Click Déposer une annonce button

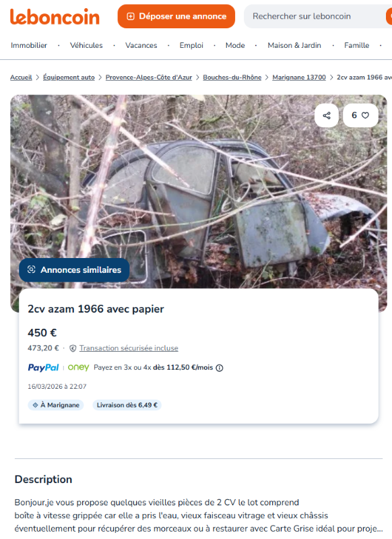click(x=176, y=16)
